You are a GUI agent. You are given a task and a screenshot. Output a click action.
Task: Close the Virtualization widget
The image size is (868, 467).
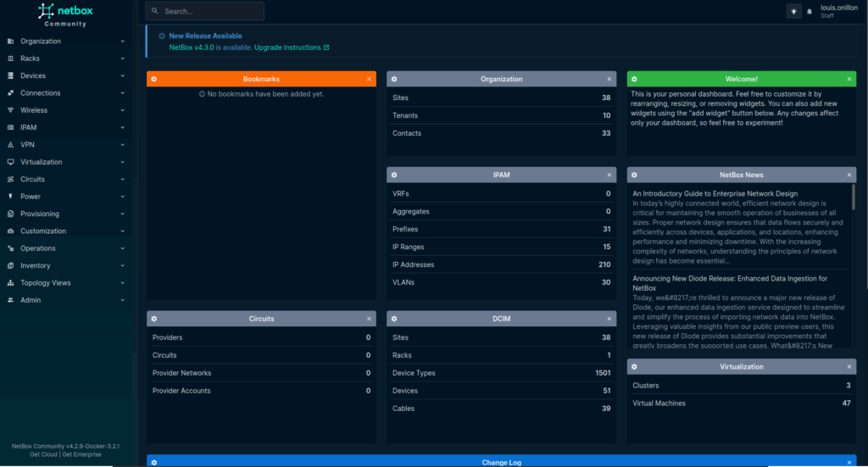(x=849, y=367)
